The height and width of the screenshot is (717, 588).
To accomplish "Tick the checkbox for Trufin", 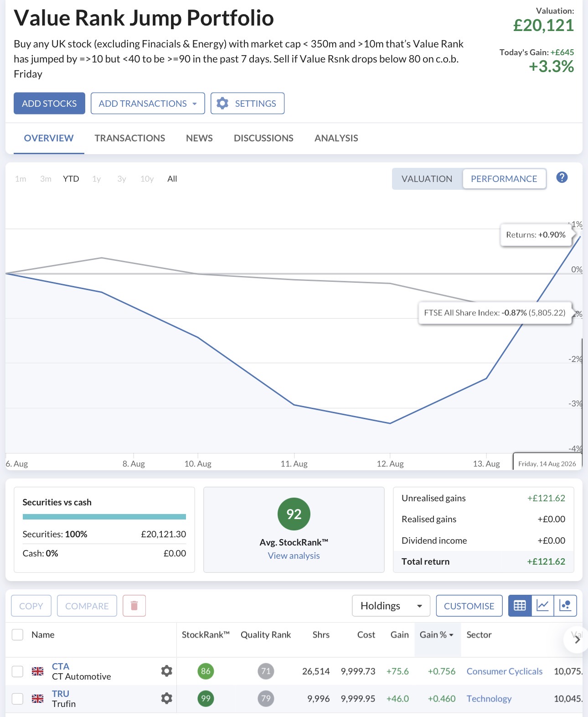I will click(x=17, y=698).
